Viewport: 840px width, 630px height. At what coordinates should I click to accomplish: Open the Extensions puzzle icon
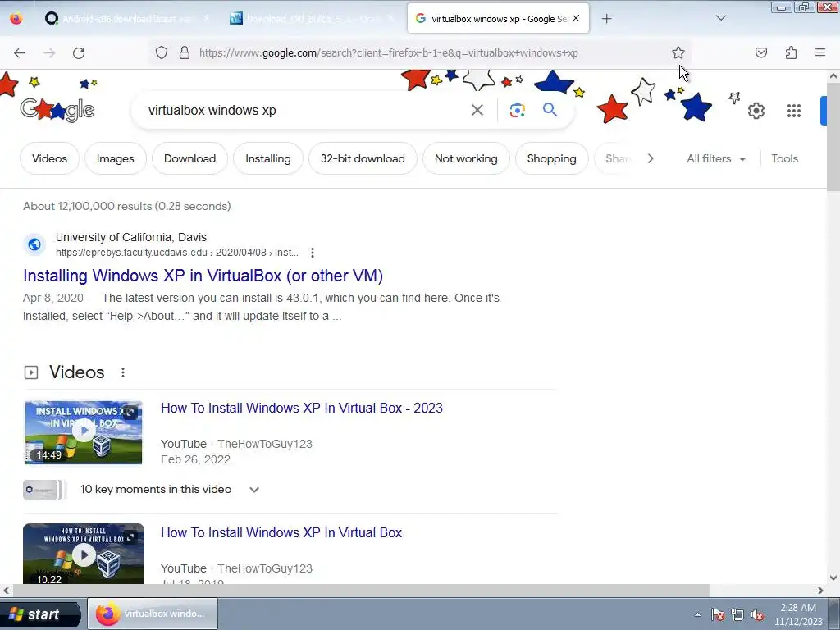pyautogui.click(x=791, y=52)
